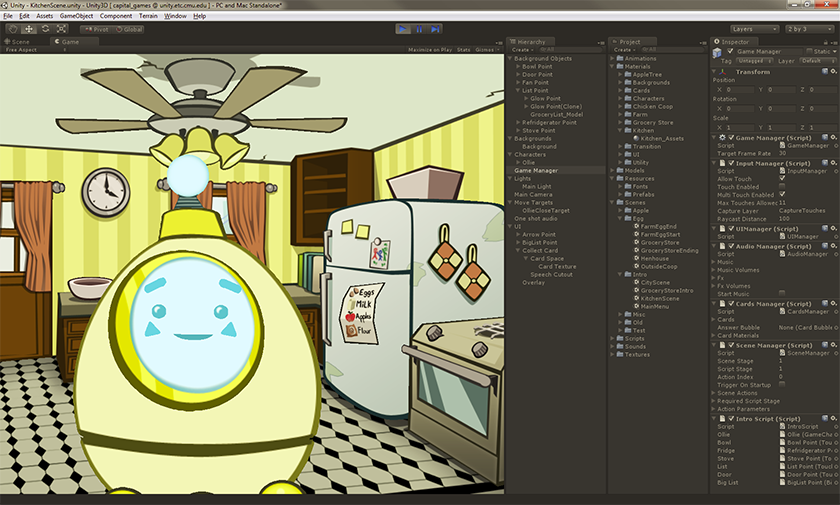Open Transform component help icon
This screenshot has width=840, height=505.
[825, 71]
